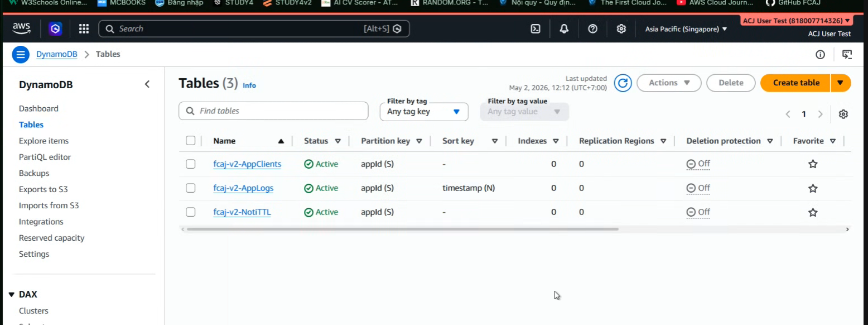Favorite the fcaj-v2-AppLogs table star

(813, 188)
